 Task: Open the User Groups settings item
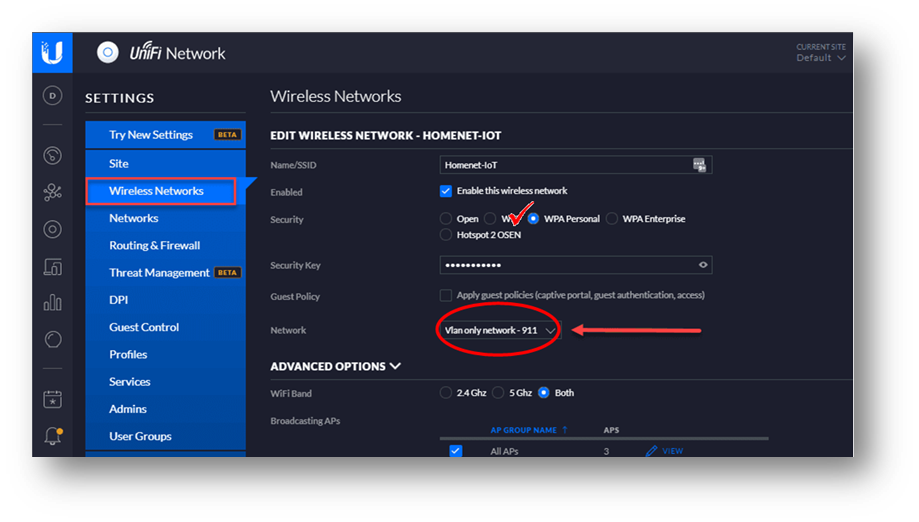click(x=165, y=436)
